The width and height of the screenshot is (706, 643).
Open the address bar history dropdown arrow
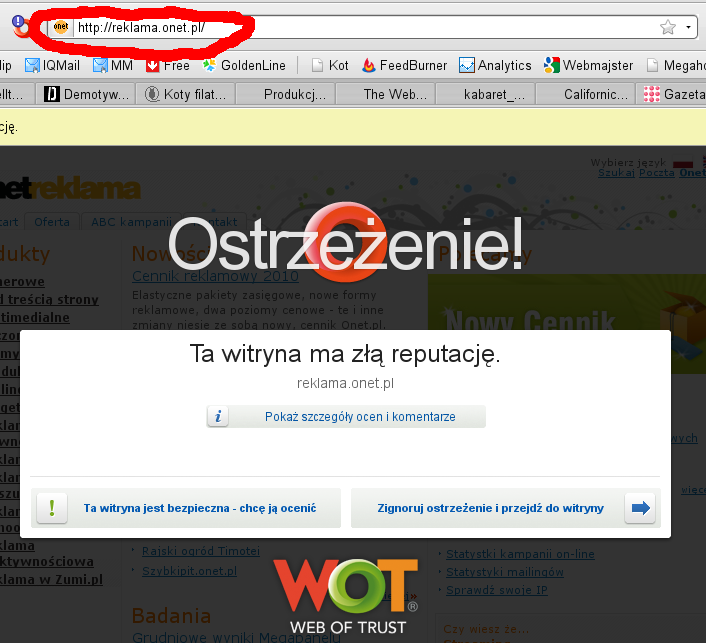coord(688,27)
